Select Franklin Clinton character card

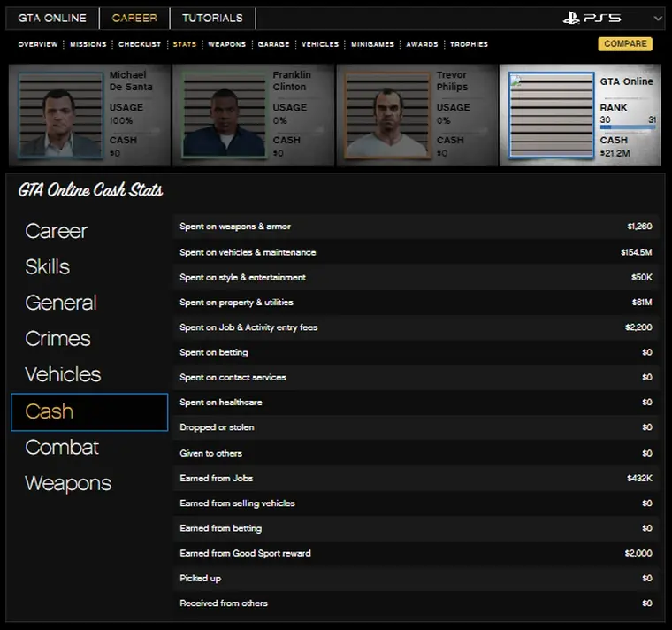coord(253,115)
